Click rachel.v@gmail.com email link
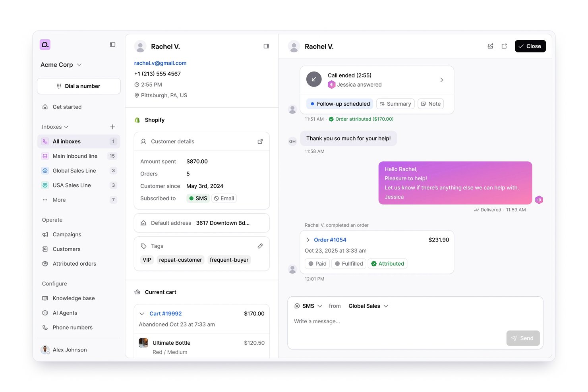This screenshot has height=392, width=588. pyautogui.click(x=160, y=63)
